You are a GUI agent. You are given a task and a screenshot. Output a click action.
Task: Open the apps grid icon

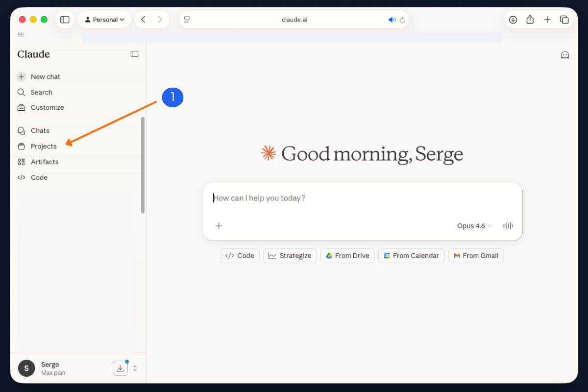coord(21,34)
